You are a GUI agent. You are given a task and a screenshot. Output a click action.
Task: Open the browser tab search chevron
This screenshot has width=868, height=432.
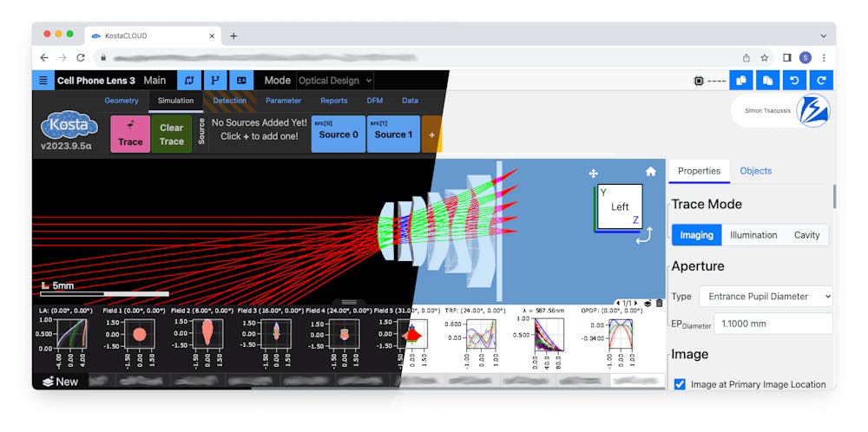(x=824, y=36)
